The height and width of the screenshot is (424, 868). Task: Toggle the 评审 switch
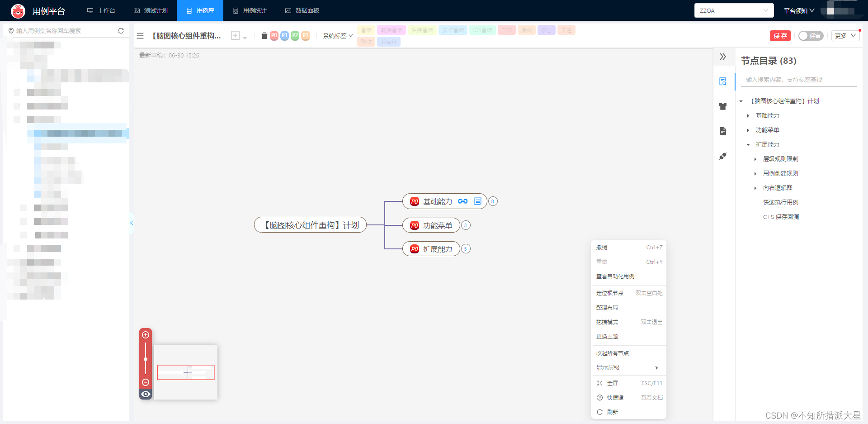pos(811,36)
